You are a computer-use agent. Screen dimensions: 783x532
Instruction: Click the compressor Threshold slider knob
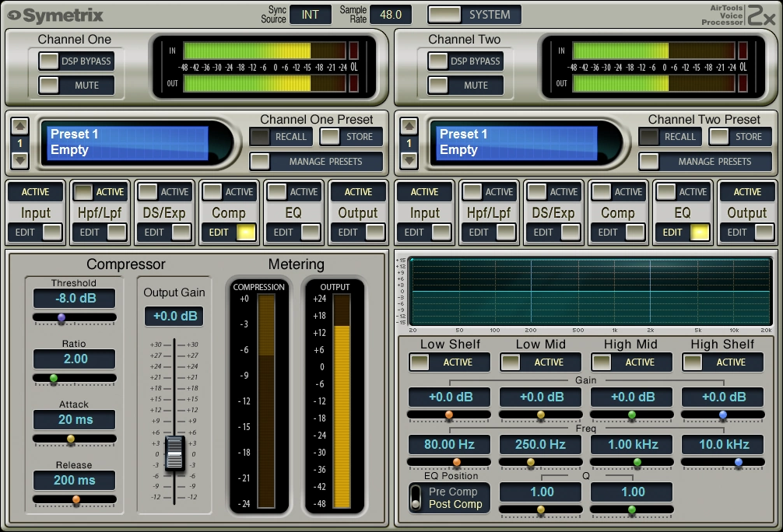pos(61,317)
